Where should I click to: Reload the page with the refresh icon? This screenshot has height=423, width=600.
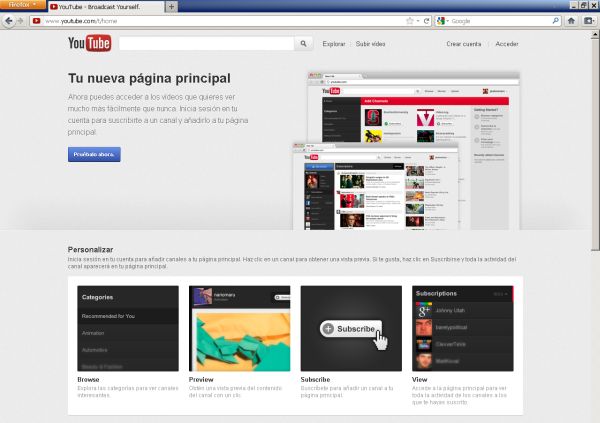[426, 21]
